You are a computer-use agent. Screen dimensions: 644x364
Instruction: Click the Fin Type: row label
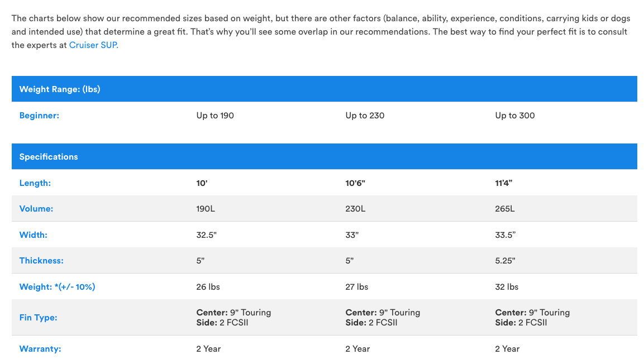39,318
